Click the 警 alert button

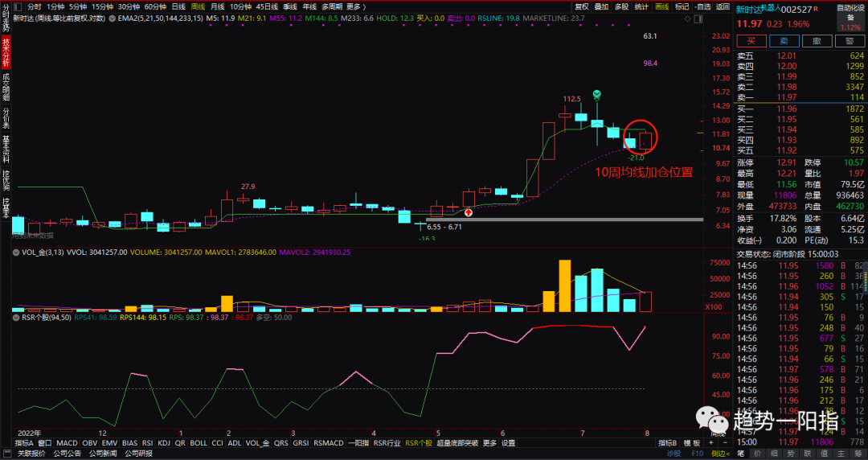point(850,41)
